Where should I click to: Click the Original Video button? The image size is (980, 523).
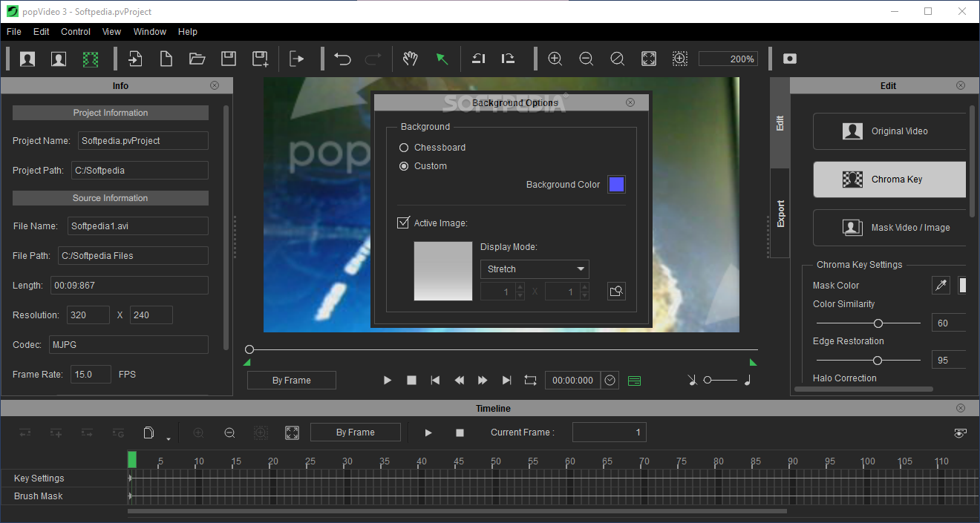tap(889, 131)
